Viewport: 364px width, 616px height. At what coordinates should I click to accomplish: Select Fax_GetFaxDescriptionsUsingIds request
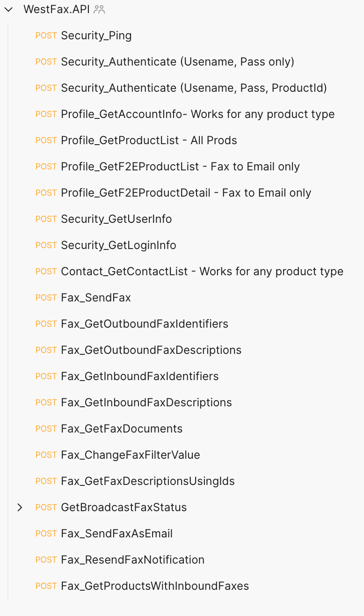pyautogui.click(x=148, y=481)
